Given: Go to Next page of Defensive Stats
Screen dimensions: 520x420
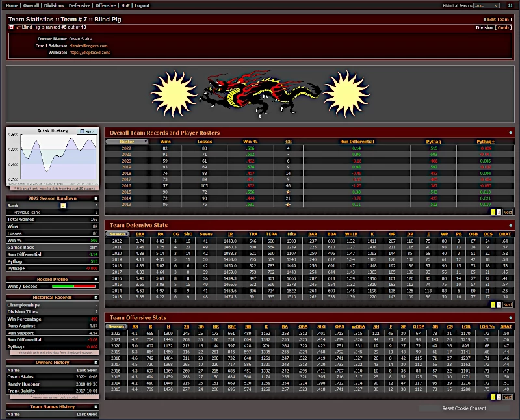Looking at the screenshot, I should [x=508, y=304].
